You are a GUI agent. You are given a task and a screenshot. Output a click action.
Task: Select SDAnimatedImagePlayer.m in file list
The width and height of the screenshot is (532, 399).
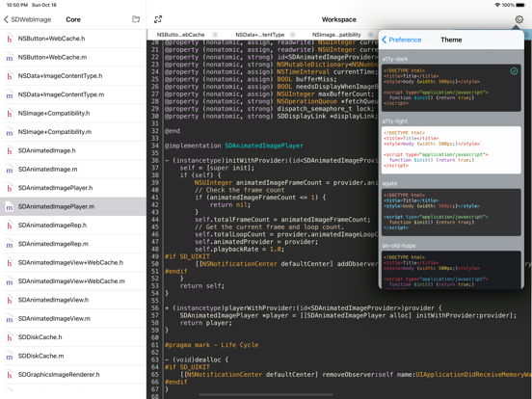[x=73, y=206]
